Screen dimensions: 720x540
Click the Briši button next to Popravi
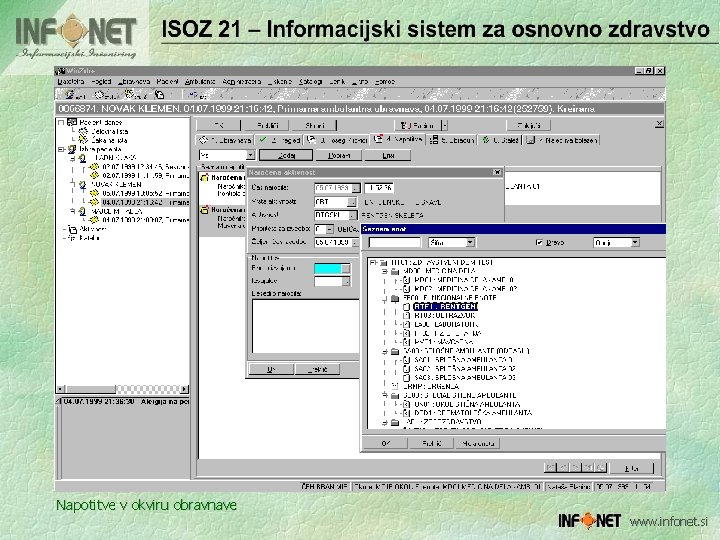click(388, 155)
